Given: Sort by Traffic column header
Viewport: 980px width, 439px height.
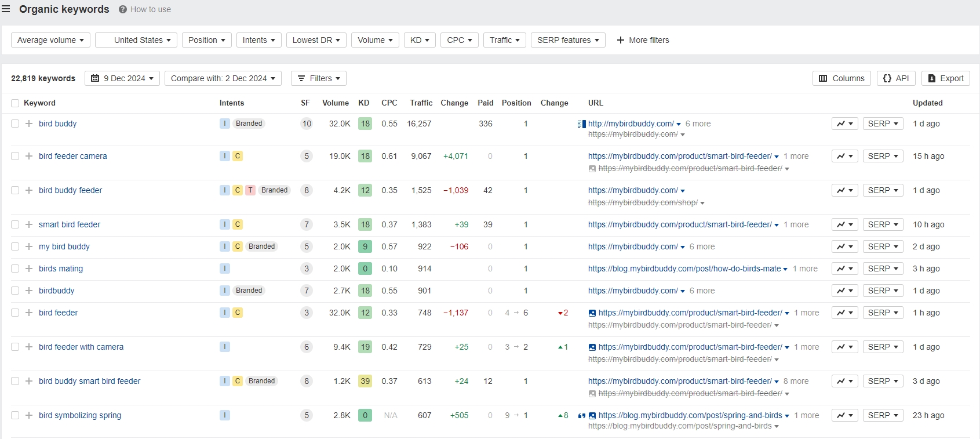Looking at the screenshot, I should [421, 103].
